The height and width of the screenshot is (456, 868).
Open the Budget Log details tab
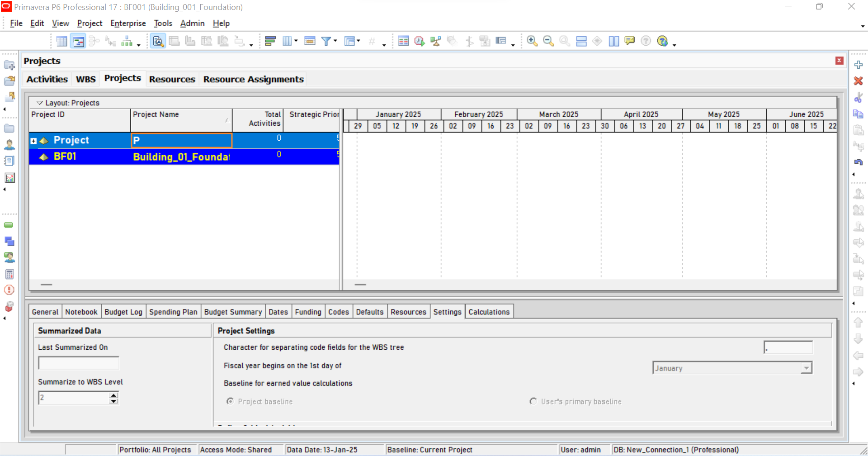(x=123, y=312)
